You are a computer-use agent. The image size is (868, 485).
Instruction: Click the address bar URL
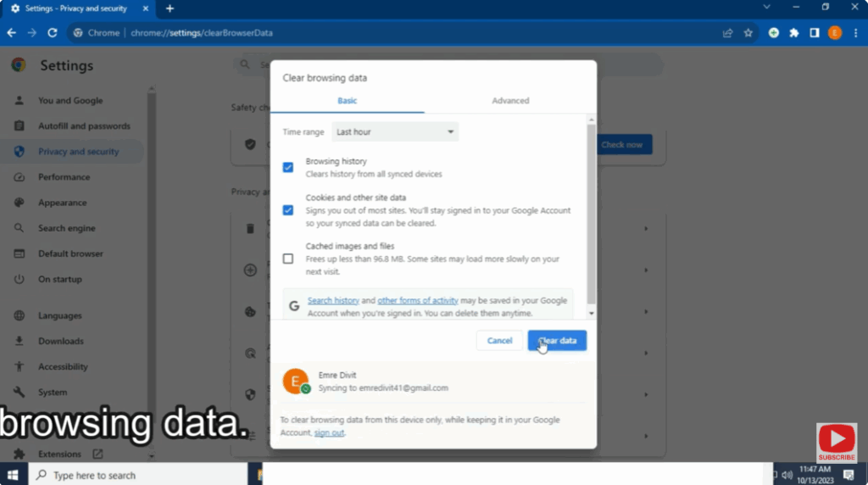pos(202,33)
